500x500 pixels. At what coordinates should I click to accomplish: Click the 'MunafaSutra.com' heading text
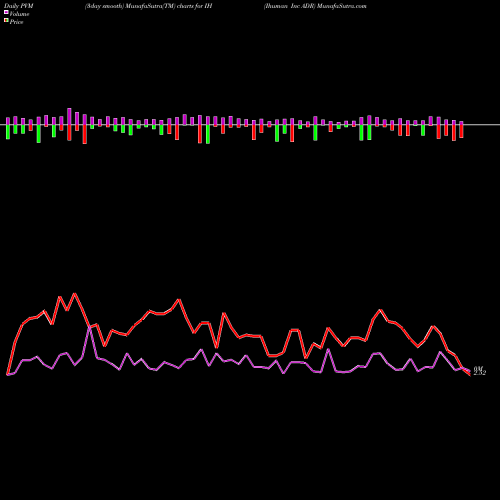coord(342,6)
